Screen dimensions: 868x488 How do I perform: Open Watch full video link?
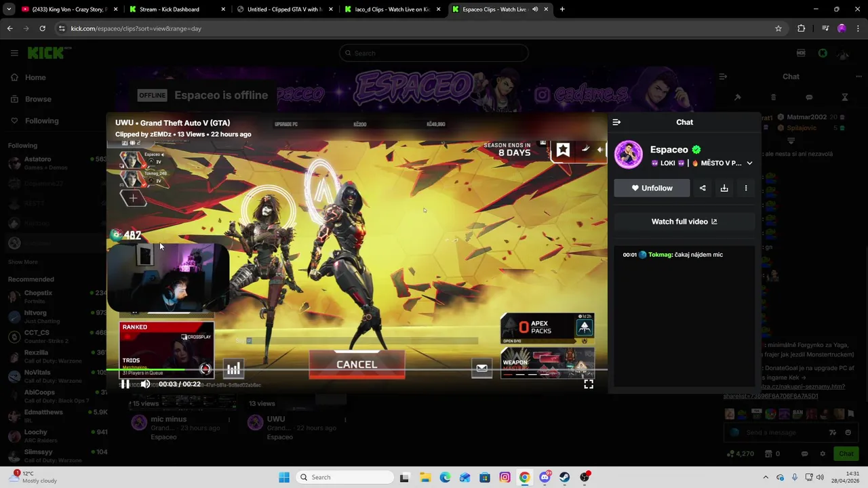pyautogui.click(x=684, y=222)
